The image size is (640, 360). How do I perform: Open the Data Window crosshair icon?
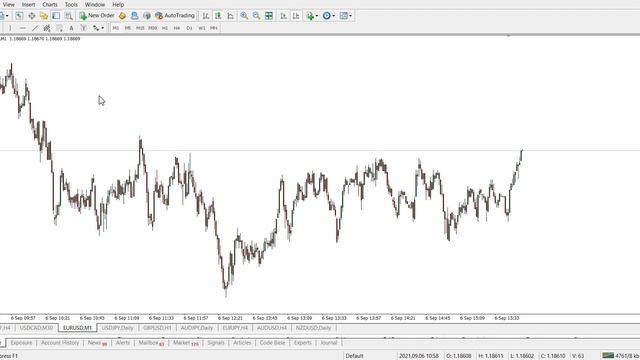(x=31, y=16)
